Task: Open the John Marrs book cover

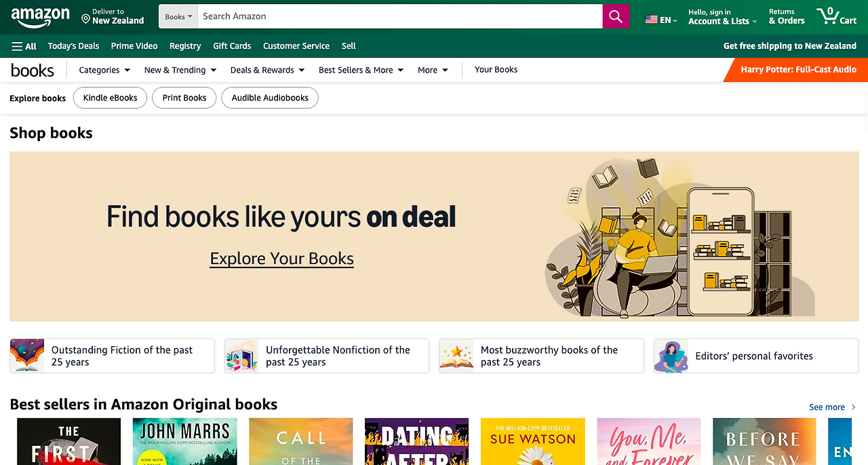Action: coord(185,441)
